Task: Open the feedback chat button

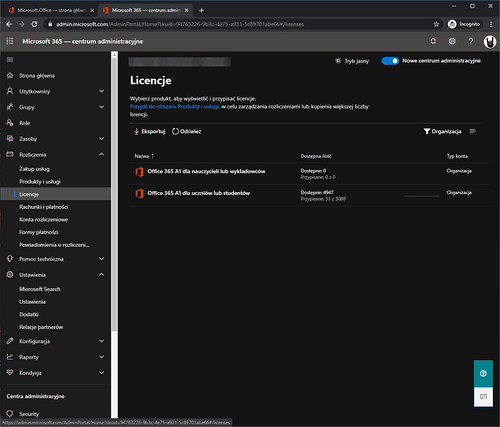Action: (x=483, y=397)
